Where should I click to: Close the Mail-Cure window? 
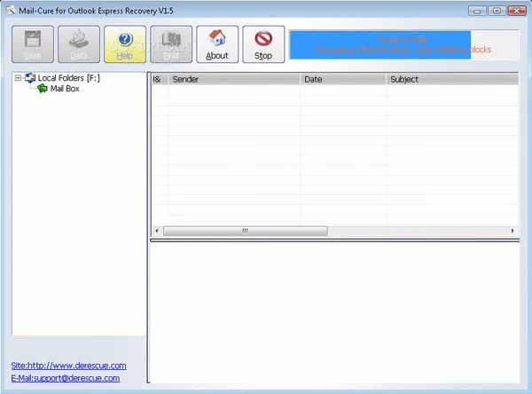517,11
